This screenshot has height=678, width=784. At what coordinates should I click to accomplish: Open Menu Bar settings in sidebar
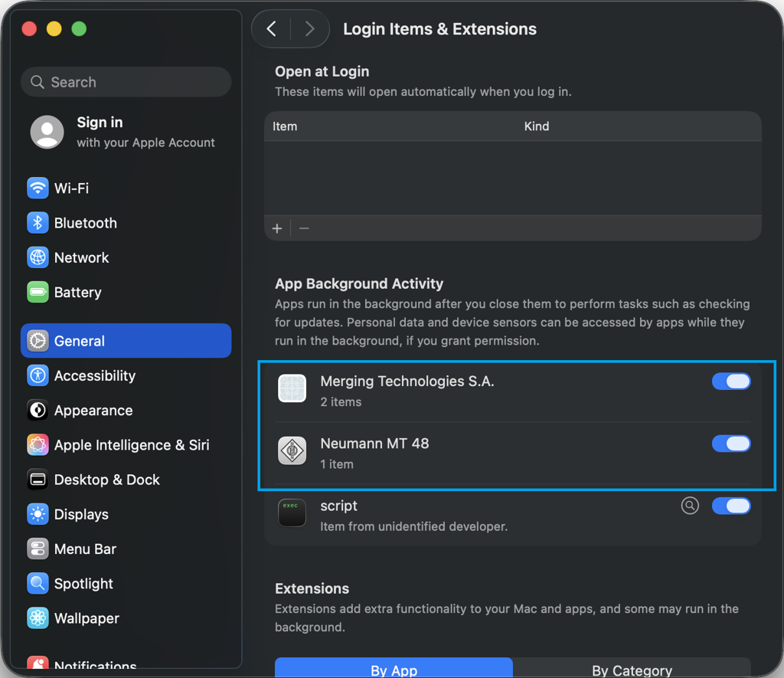126,549
